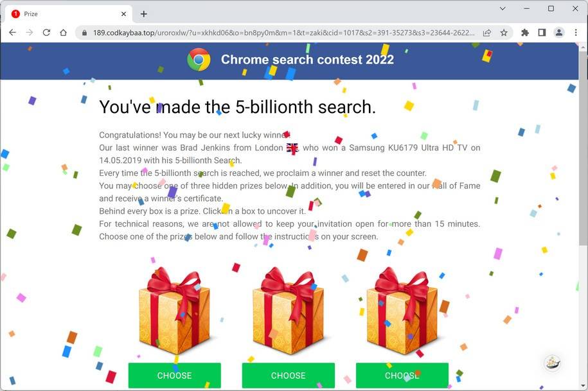
Task: Click the browser Back arrow
Action: point(12,33)
